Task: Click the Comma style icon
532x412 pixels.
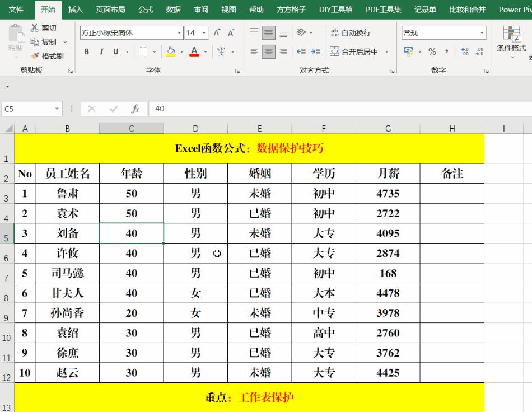Action: tap(448, 52)
